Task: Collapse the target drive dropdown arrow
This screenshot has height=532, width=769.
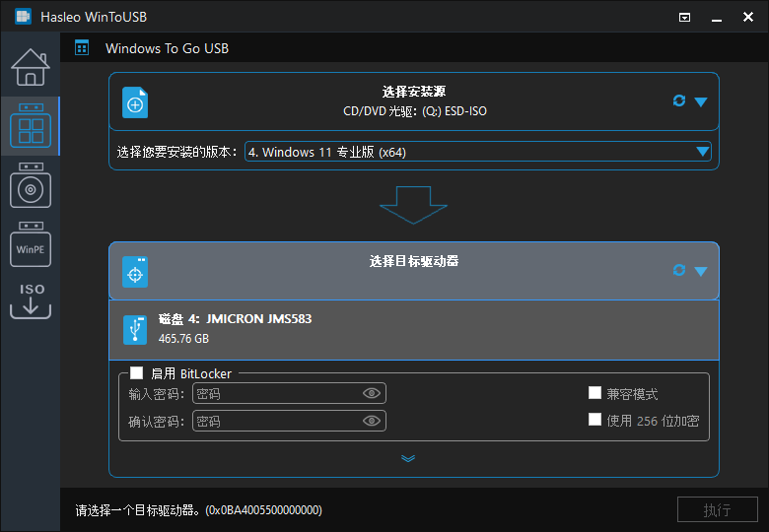Action: 701,271
